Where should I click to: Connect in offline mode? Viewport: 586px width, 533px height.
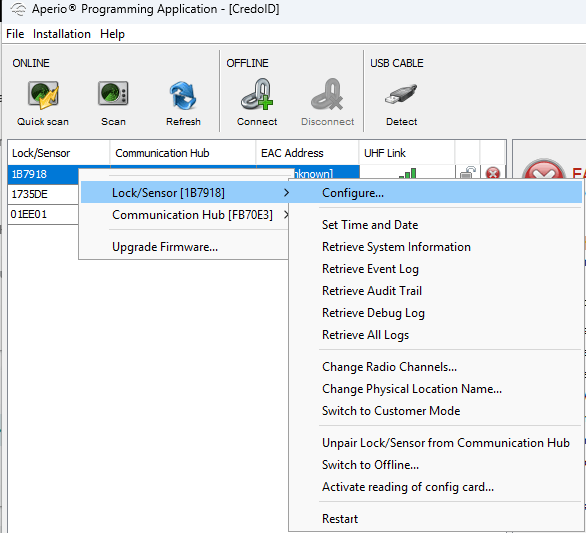[257, 103]
